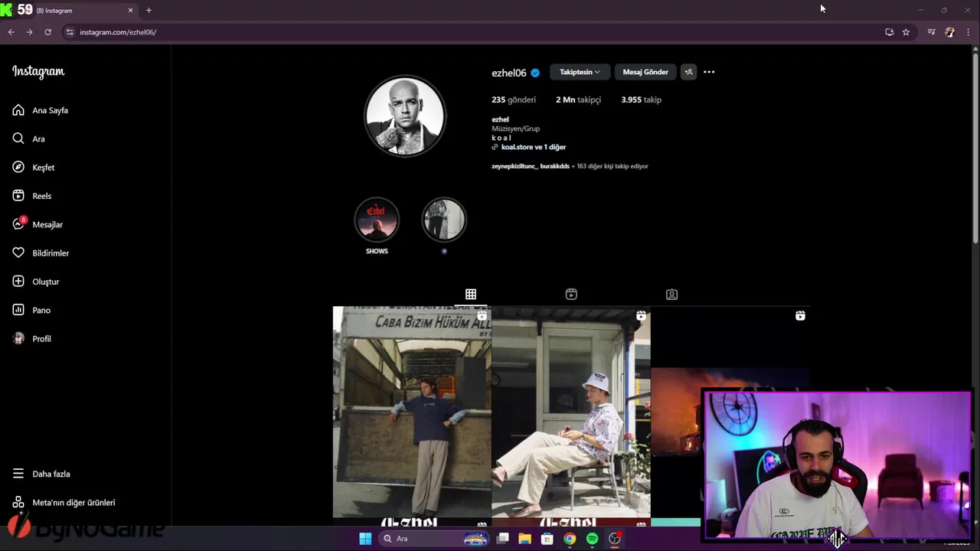
Task: Open the SHOWS story highlight
Action: click(x=377, y=220)
